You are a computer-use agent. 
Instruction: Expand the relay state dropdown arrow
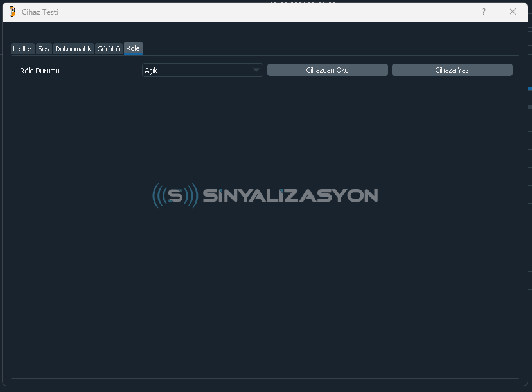[256, 70]
